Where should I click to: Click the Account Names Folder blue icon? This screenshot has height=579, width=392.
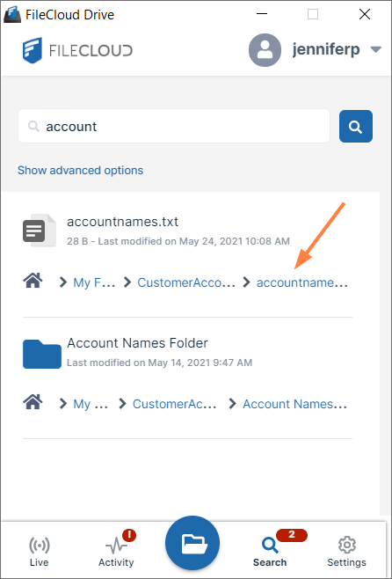coord(42,354)
